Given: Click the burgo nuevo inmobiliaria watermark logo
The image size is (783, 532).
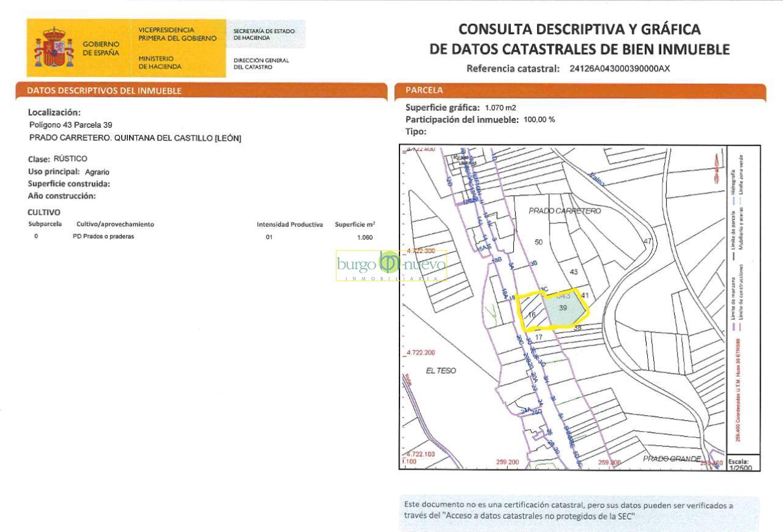Looking at the screenshot, I should click(391, 265).
